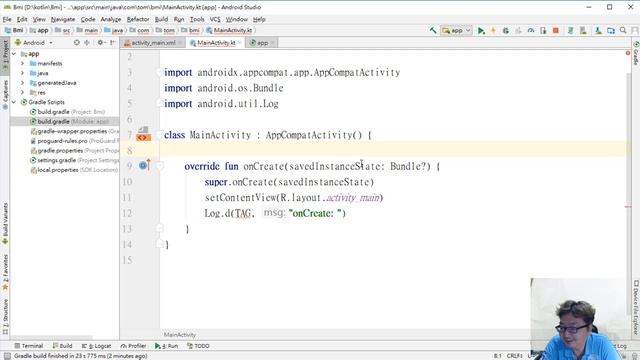This screenshot has width=640, height=360.
Task: Open the Edit menu
Action: [x=22, y=19]
